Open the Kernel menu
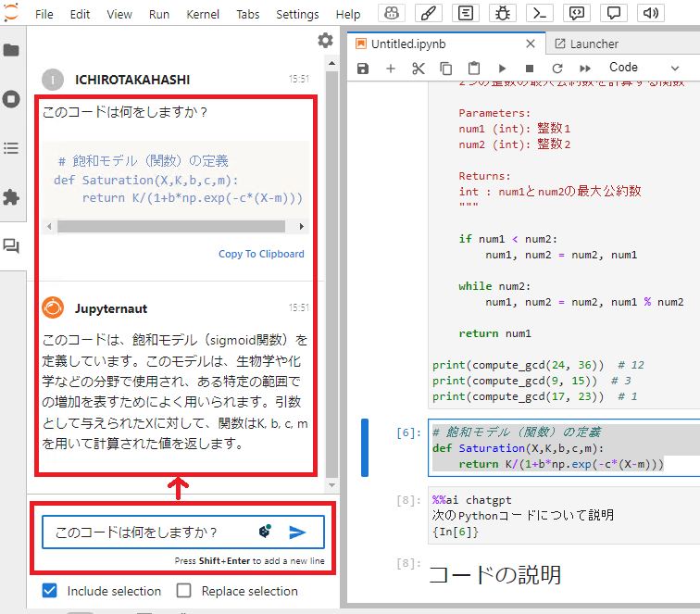700x614 pixels. point(203,15)
